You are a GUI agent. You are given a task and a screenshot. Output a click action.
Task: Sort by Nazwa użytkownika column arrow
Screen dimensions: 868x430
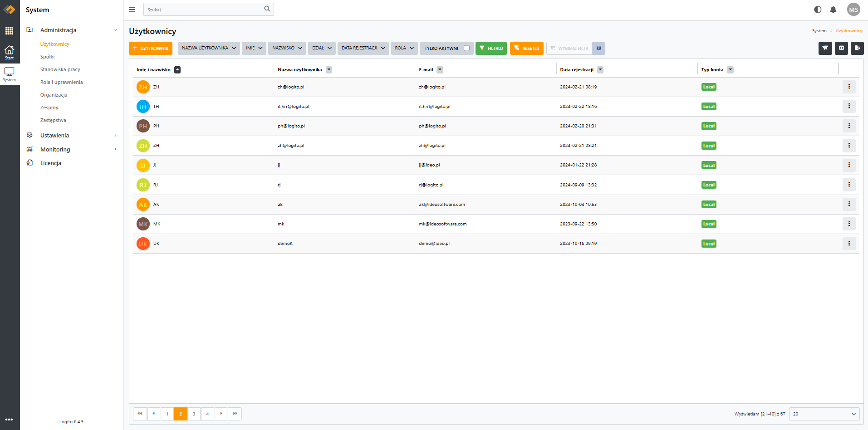click(x=329, y=69)
